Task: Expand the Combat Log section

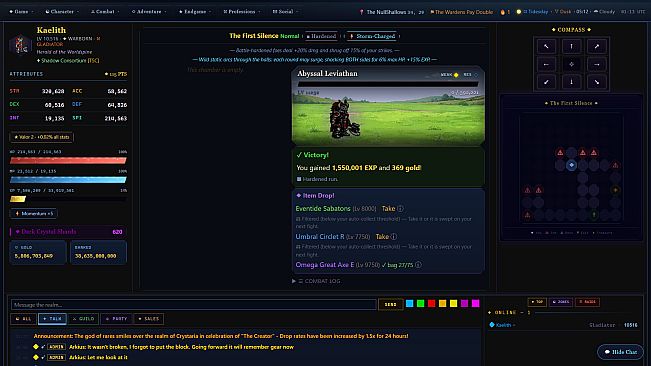Action: (316, 281)
